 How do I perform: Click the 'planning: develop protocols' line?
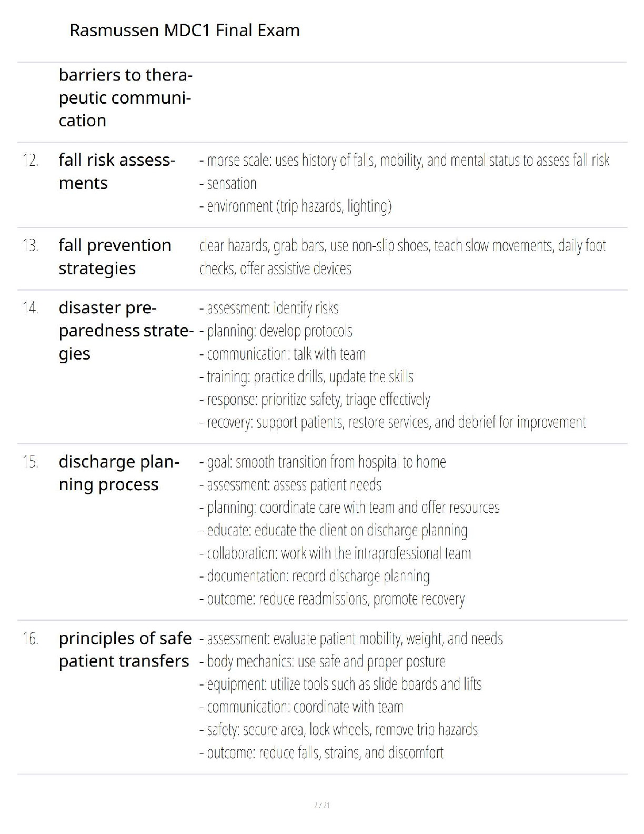(276, 331)
